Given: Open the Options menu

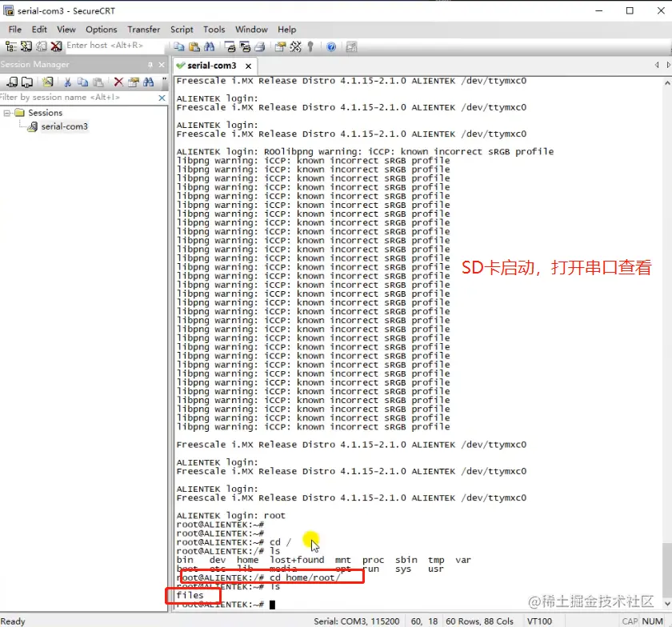Looking at the screenshot, I should coord(101,30).
